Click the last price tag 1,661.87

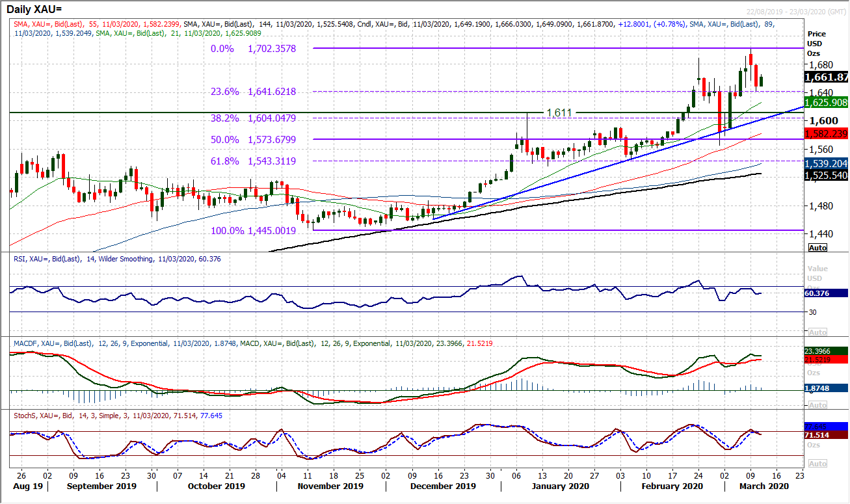[827, 76]
